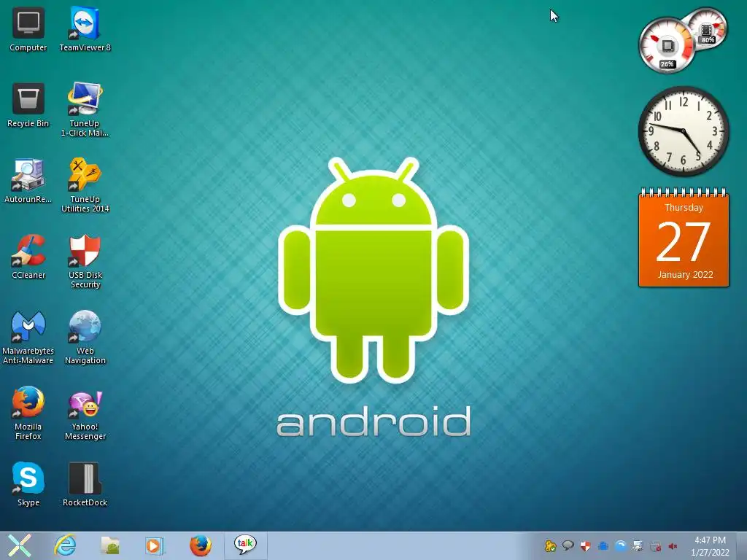Select the Skype desktop shortcut

click(x=28, y=484)
